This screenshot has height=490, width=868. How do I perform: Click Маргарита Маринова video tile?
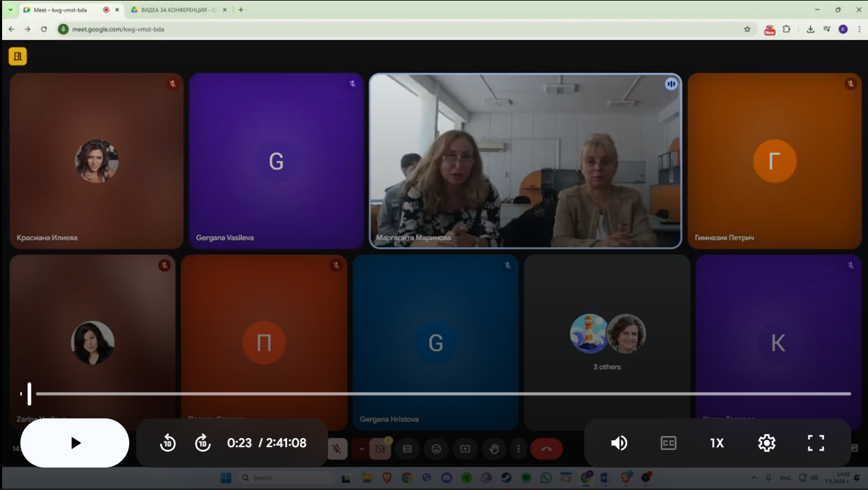point(525,161)
